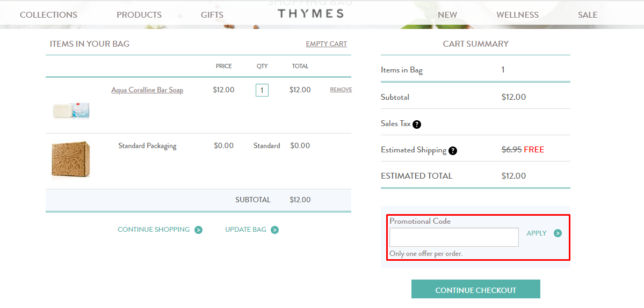Open the Products menu
The image size is (644, 308).
pyautogui.click(x=139, y=15)
